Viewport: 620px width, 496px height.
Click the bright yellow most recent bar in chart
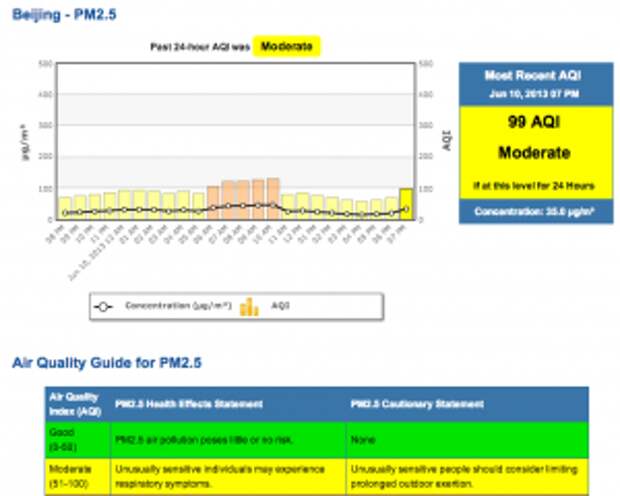406,204
